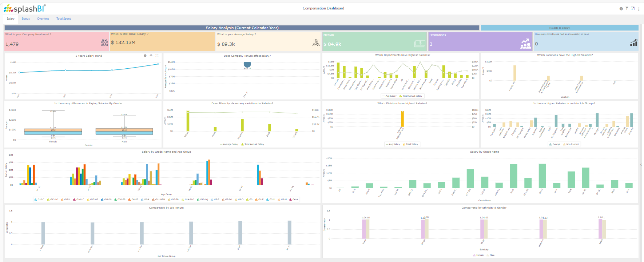Click the splashBI logo
Screen dimensions: 644x262
coord(25,8)
